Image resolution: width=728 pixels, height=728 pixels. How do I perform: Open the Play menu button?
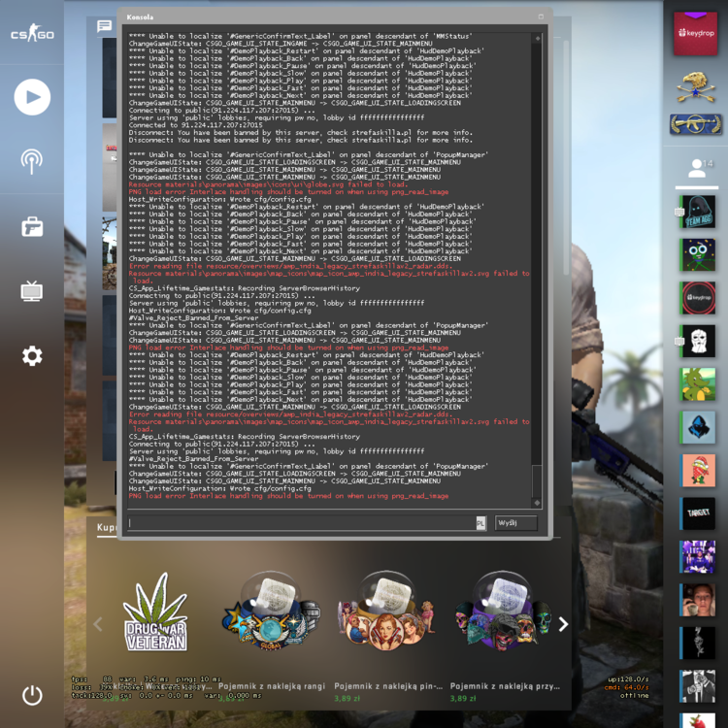pos(32,97)
